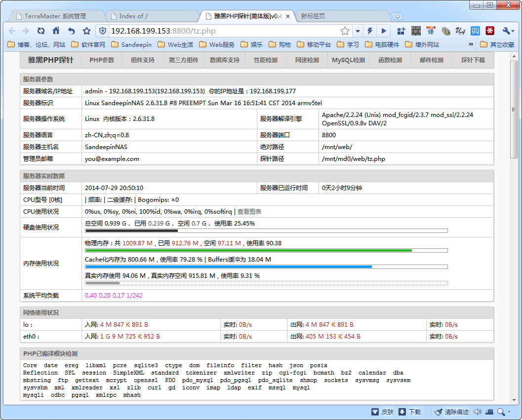This screenshot has height=420, width=522.
Task: Expand the address bar history dropdown arrow
Action: click(358, 31)
